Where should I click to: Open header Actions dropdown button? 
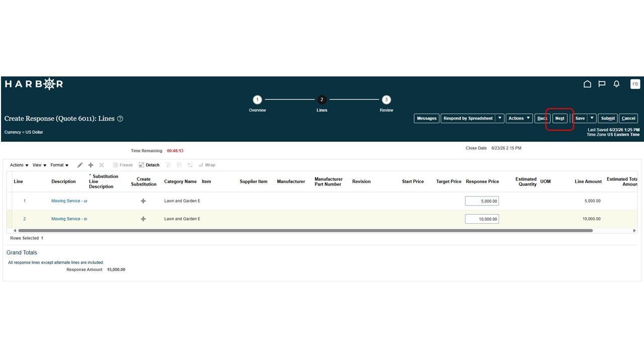pos(519,118)
